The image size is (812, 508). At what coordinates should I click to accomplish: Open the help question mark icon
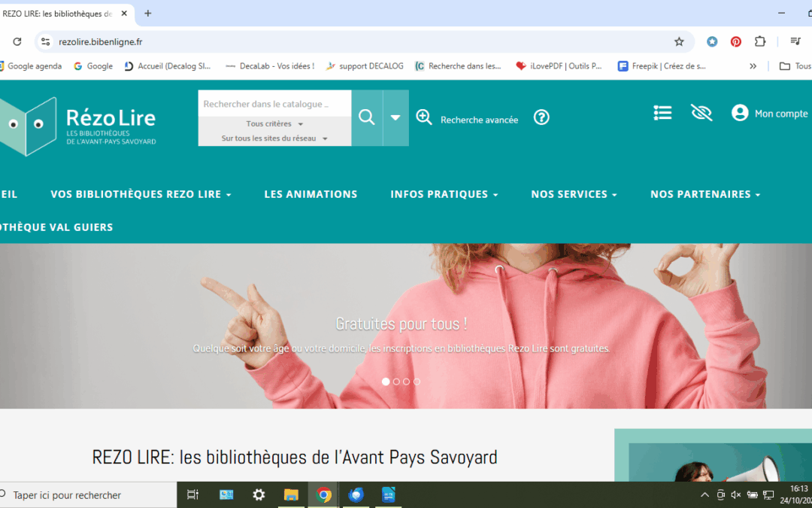pos(541,117)
